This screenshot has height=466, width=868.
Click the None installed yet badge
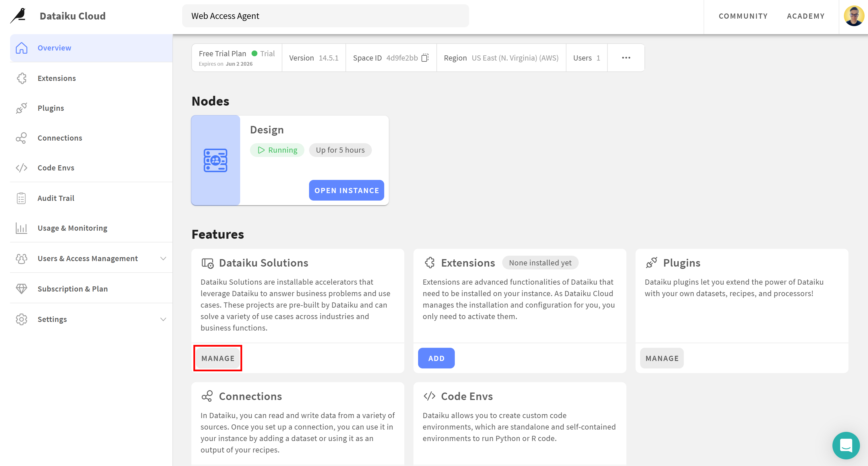540,263
